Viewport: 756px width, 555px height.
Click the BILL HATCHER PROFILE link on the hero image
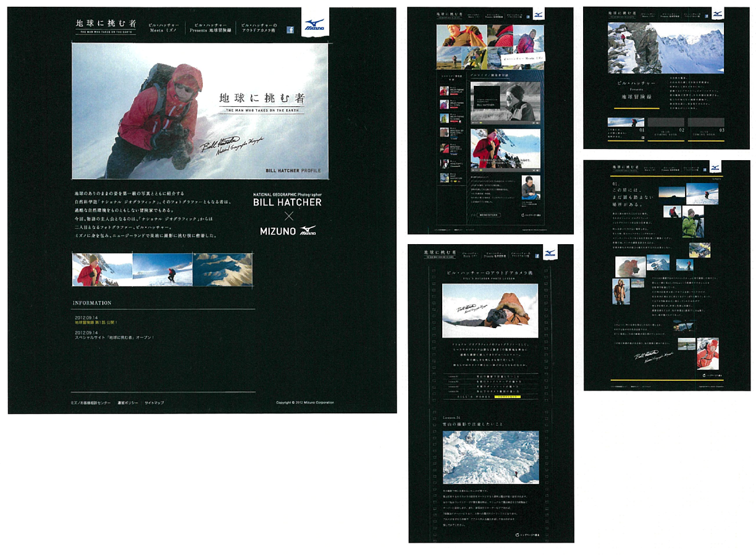point(293,170)
